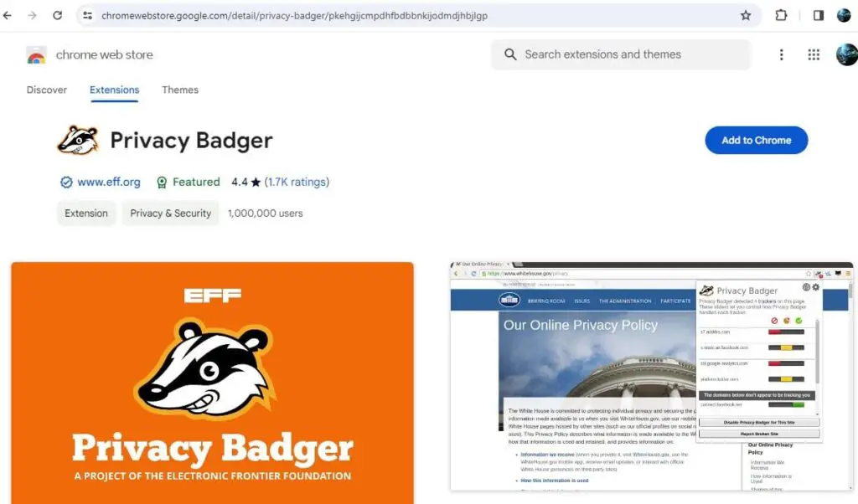Image resolution: width=858 pixels, height=504 pixels.
Task: Click the browser profile avatar
Action: (845, 15)
